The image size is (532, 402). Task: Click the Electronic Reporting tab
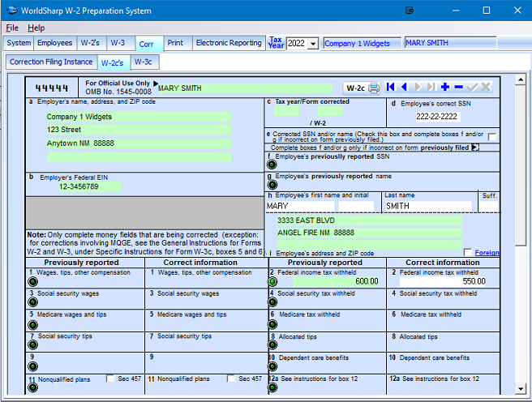point(229,44)
